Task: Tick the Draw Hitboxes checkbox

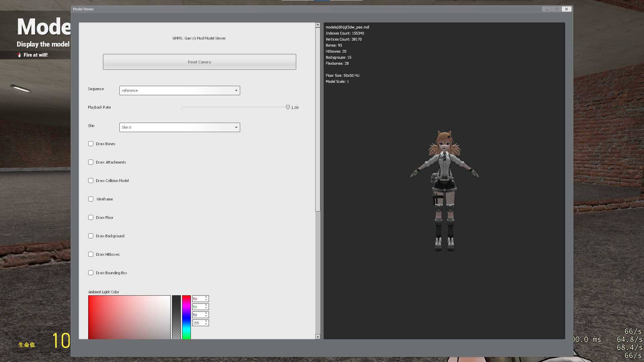Action: tap(91, 254)
